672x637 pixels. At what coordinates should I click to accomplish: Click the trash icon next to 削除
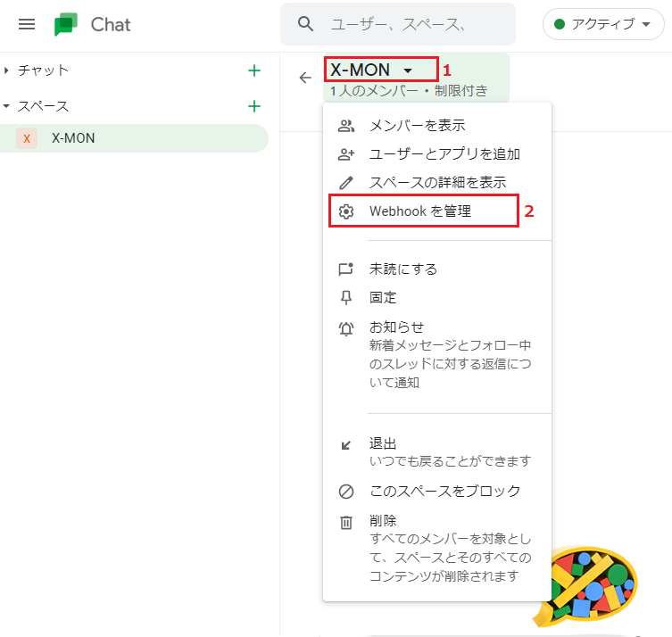[x=346, y=523]
